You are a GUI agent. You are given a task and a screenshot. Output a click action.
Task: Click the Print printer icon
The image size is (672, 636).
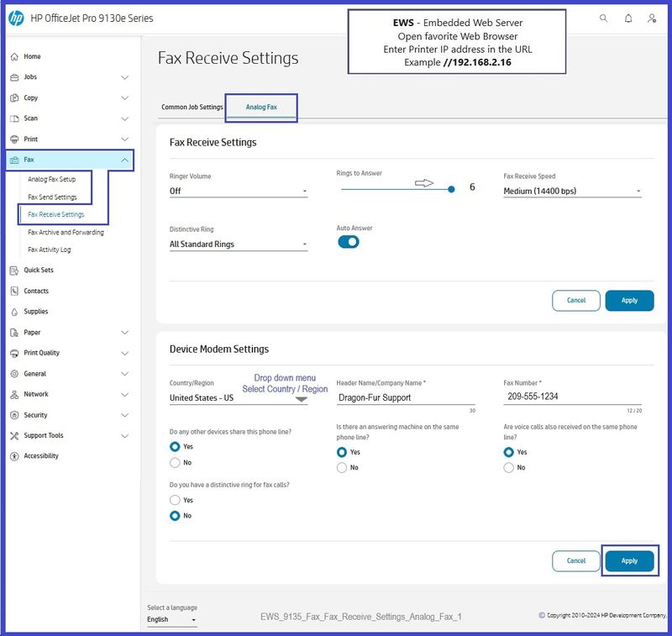(x=14, y=139)
